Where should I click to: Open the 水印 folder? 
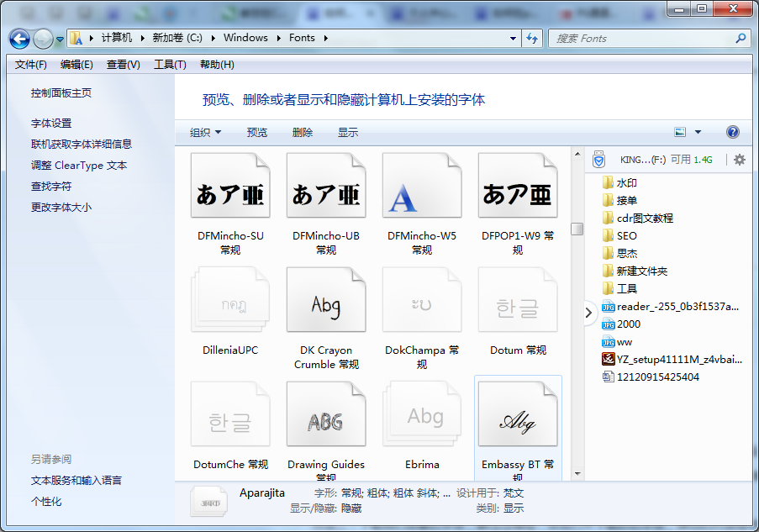coord(620,182)
